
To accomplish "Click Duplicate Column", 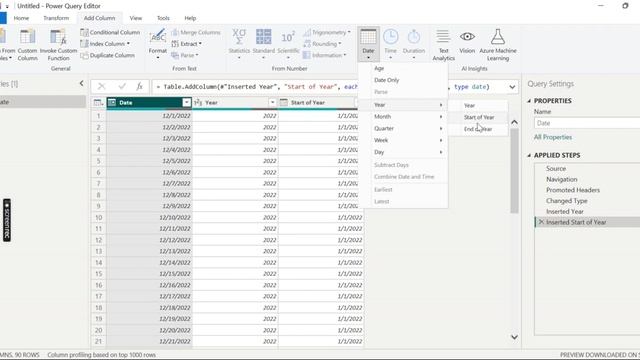I will tap(108, 55).
